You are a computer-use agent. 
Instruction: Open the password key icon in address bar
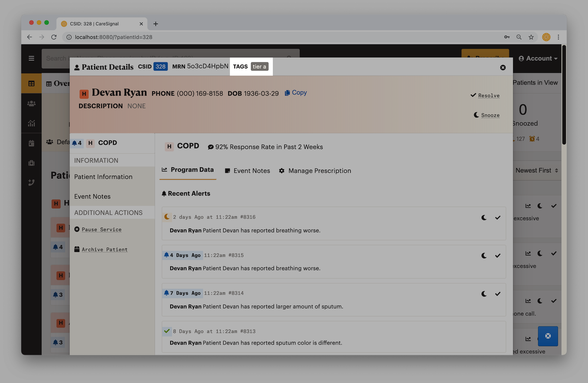point(507,37)
